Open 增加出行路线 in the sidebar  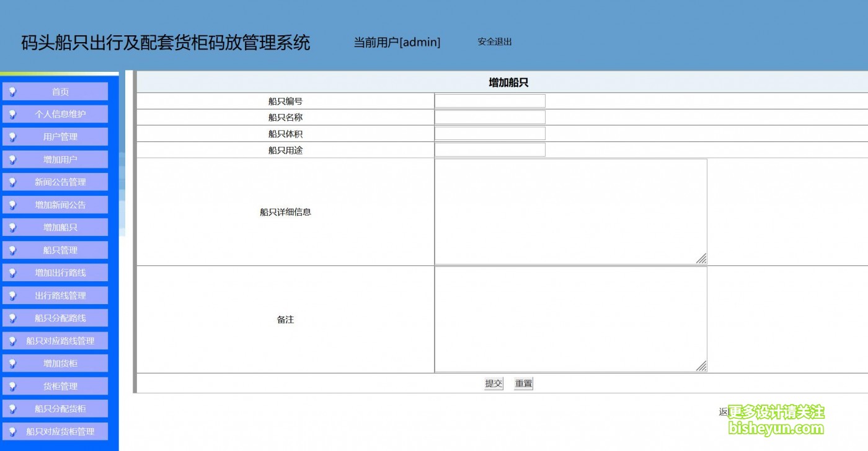click(60, 273)
